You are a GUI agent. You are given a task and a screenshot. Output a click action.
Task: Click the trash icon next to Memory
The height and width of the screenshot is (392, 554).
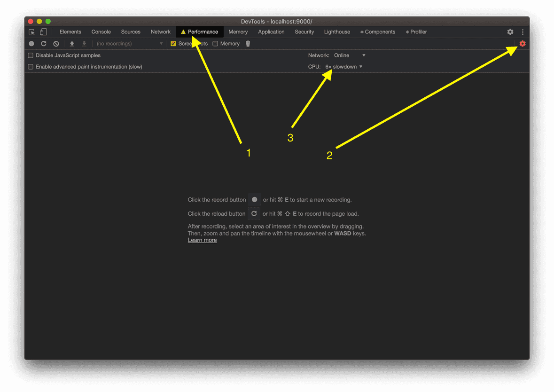point(248,43)
